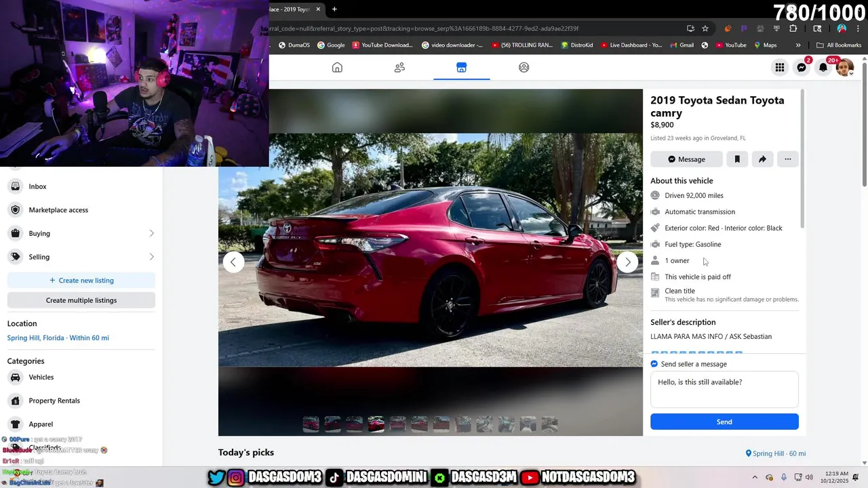Screen dimensions: 868x488
Task: Select the Property Rentals category
Action: (x=81, y=401)
